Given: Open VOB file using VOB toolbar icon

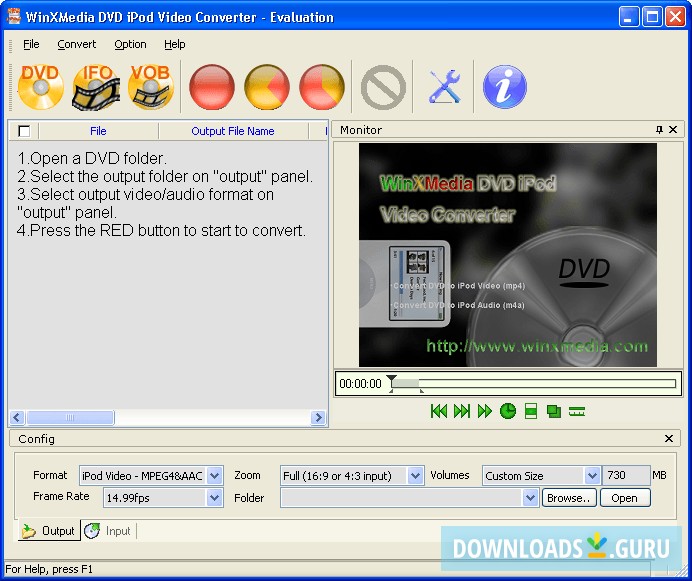Looking at the screenshot, I should 151,87.
